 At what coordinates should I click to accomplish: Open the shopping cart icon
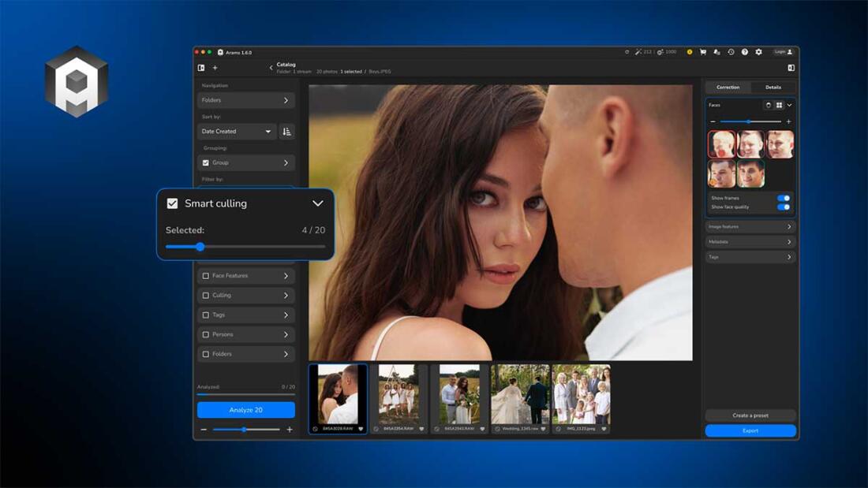[x=703, y=52]
